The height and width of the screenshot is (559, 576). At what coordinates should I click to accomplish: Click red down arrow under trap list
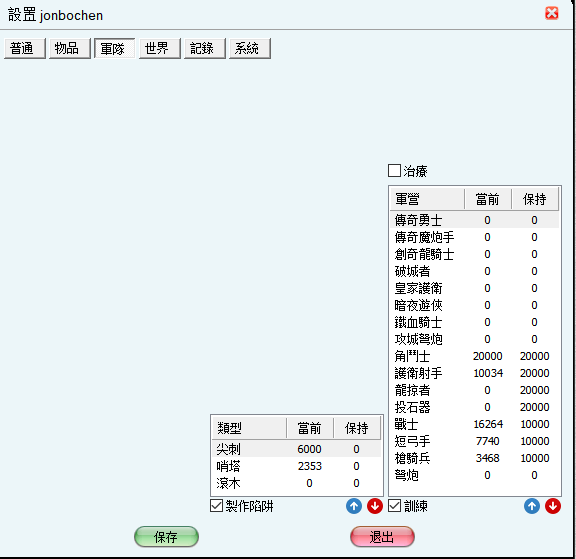tap(375, 506)
